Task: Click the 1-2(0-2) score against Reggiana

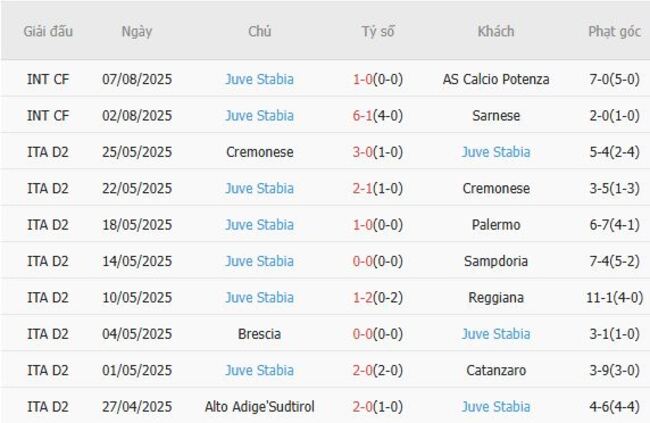Action: 378,298
